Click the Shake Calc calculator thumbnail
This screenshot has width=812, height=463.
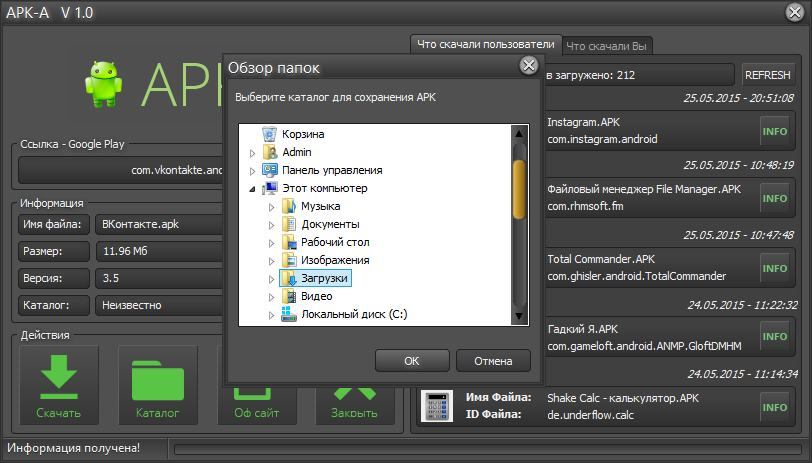coord(437,406)
